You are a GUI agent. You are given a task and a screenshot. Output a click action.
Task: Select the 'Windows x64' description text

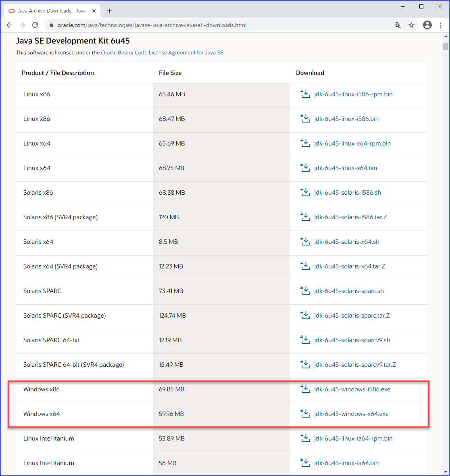42,414
